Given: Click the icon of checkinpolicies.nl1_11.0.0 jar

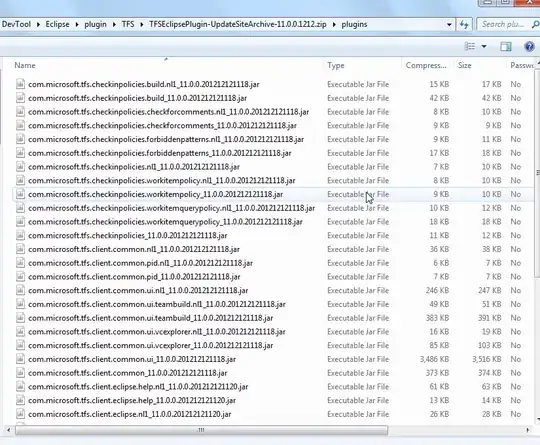Looking at the screenshot, I should pyautogui.click(x=20, y=167).
